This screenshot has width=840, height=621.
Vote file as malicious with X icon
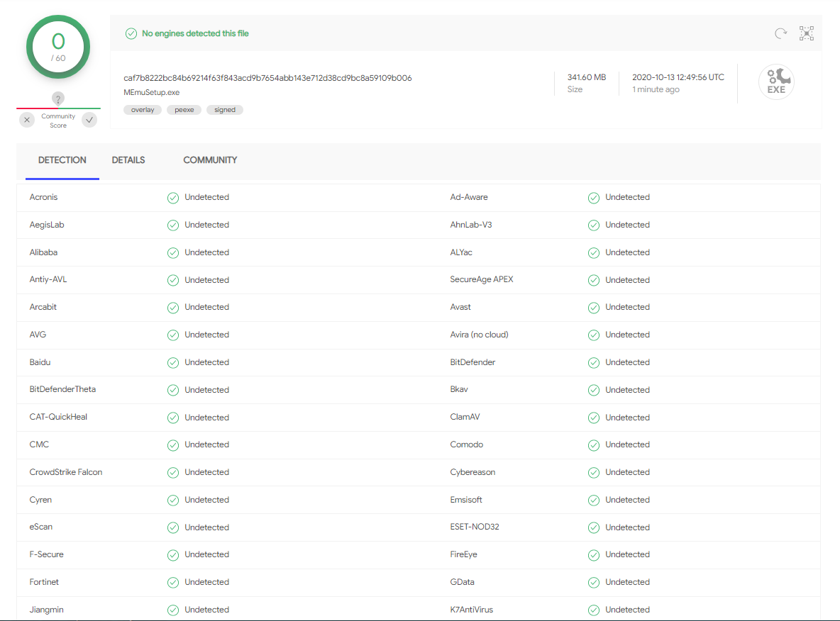pos(27,121)
